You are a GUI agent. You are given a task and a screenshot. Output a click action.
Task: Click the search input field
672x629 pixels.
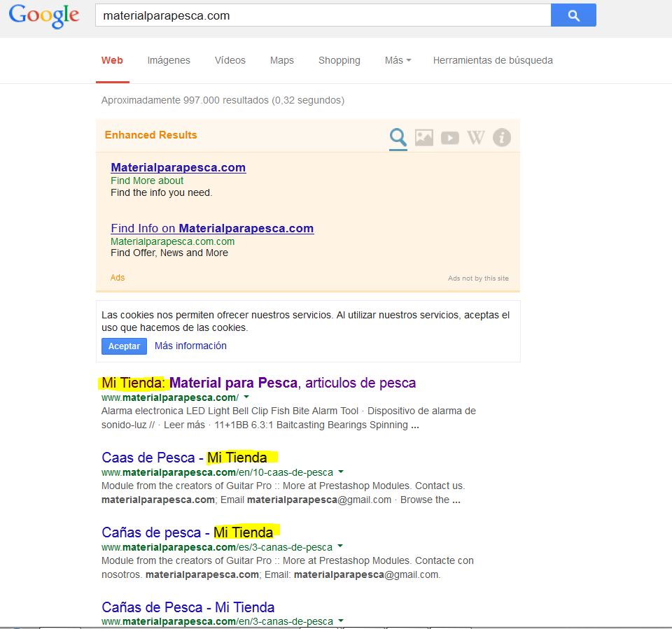click(x=323, y=15)
